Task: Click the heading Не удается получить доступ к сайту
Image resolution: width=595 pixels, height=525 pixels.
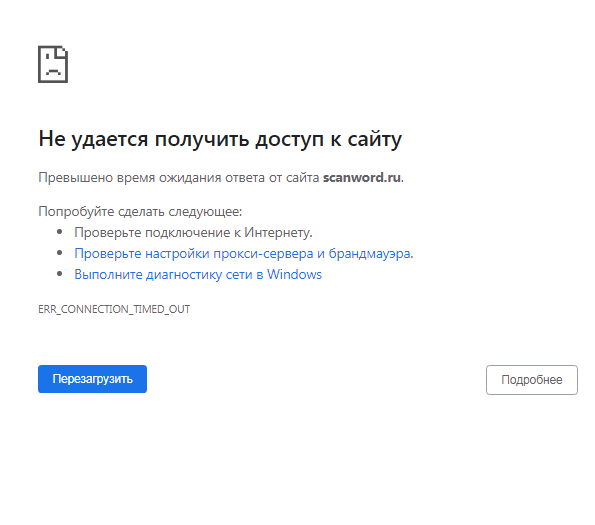Action: tap(220, 139)
